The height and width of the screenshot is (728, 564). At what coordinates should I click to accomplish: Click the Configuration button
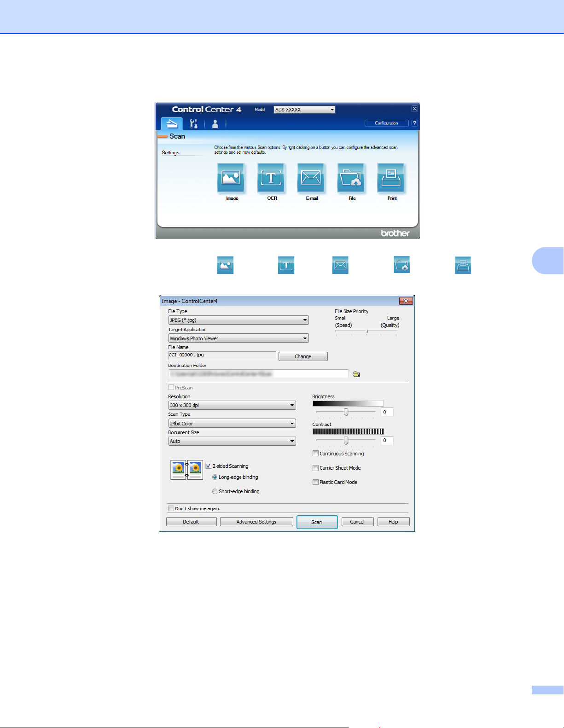click(x=386, y=123)
